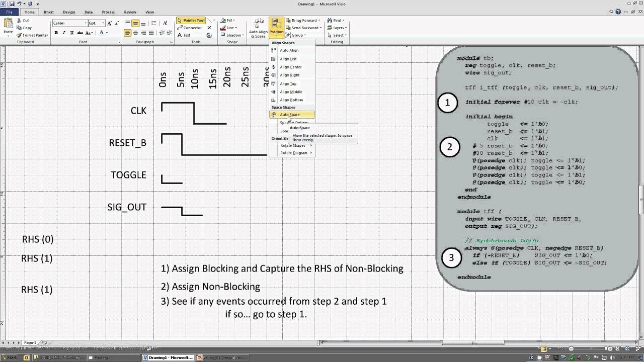Select the Text tool
Image resolution: width=644 pixels, height=362 pixels.
[184, 35]
